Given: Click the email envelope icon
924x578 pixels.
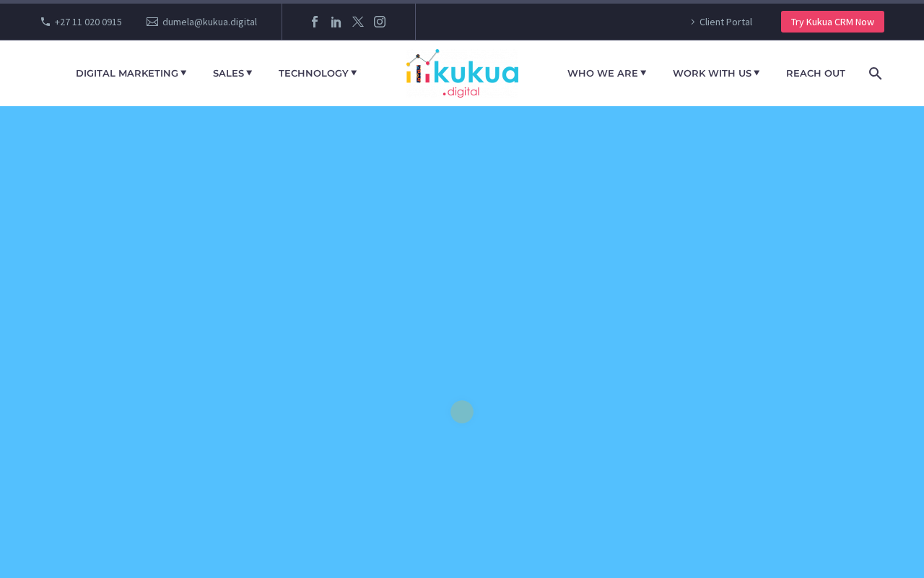Looking at the screenshot, I should tap(152, 22).
